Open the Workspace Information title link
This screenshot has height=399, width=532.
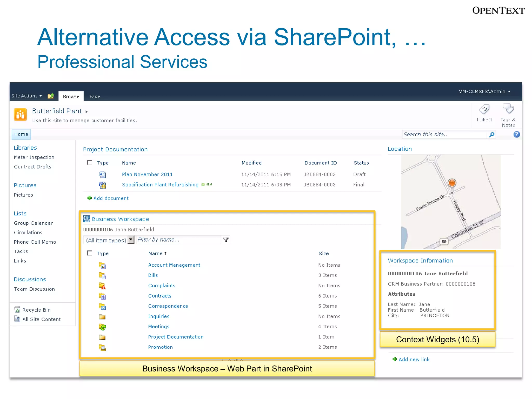420,261
